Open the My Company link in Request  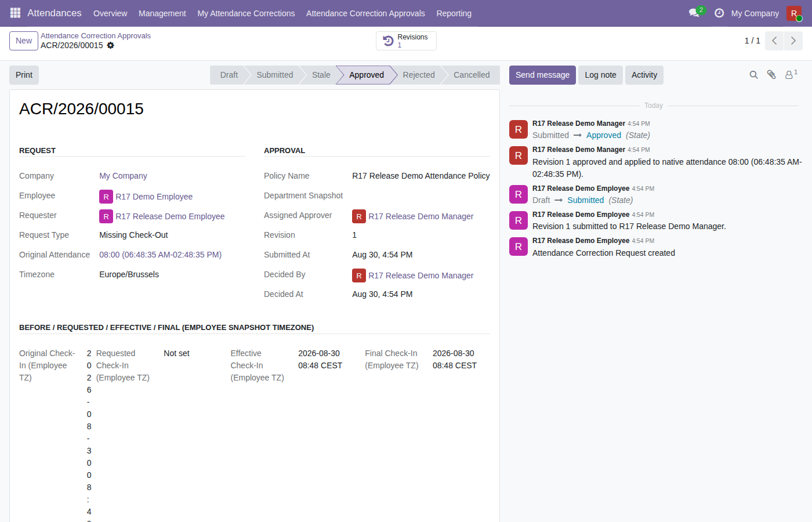tap(123, 176)
